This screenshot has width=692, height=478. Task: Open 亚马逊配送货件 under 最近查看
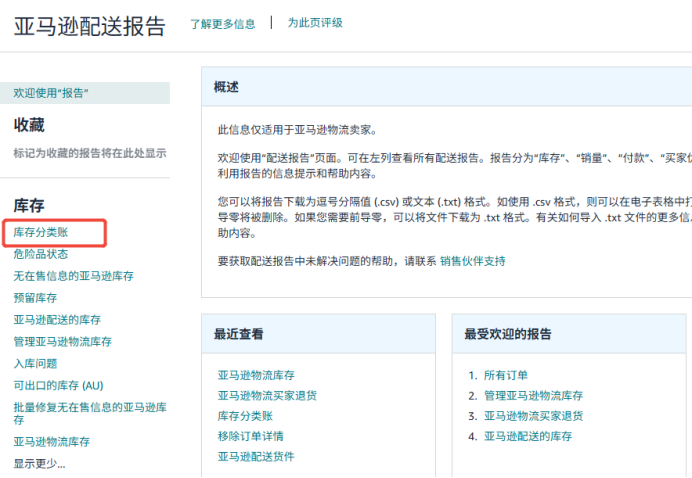[x=256, y=456]
